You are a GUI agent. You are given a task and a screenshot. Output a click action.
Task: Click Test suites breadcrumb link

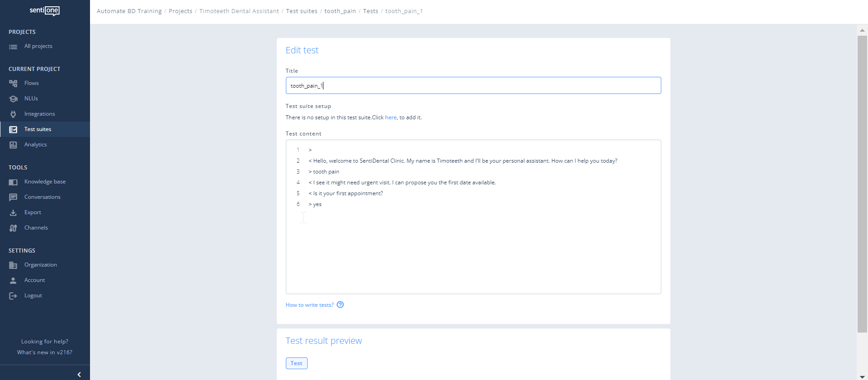tap(302, 11)
